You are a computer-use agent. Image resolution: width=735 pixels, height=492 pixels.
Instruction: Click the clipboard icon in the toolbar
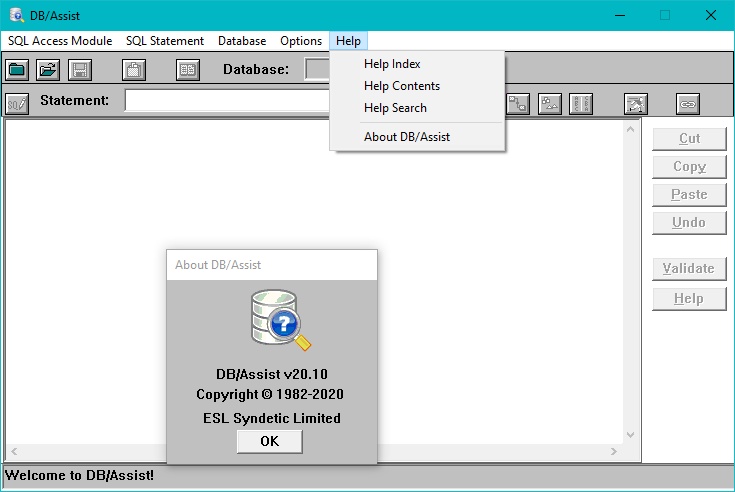pyautogui.click(x=134, y=69)
